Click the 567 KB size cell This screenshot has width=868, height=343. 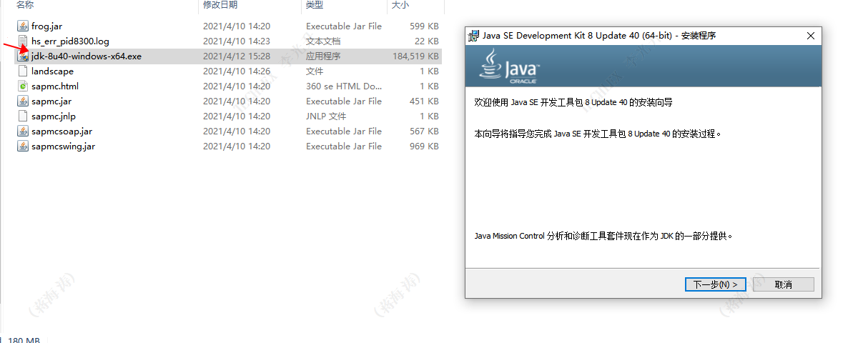coord(424,131)
